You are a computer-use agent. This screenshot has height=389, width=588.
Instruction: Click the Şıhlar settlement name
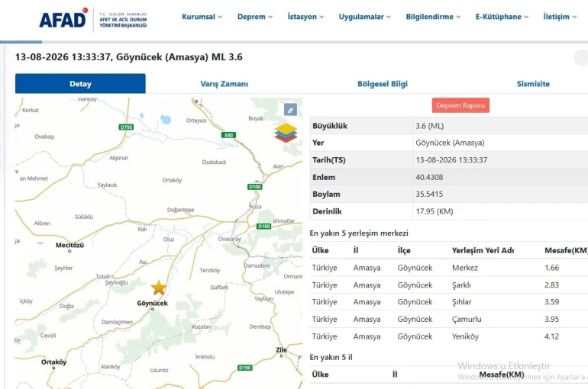click(x=462, y=302)
